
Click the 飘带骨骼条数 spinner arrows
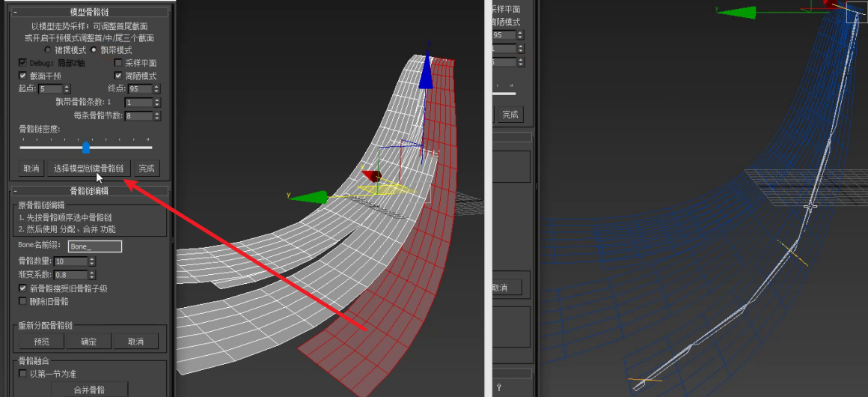pos(157,103)
